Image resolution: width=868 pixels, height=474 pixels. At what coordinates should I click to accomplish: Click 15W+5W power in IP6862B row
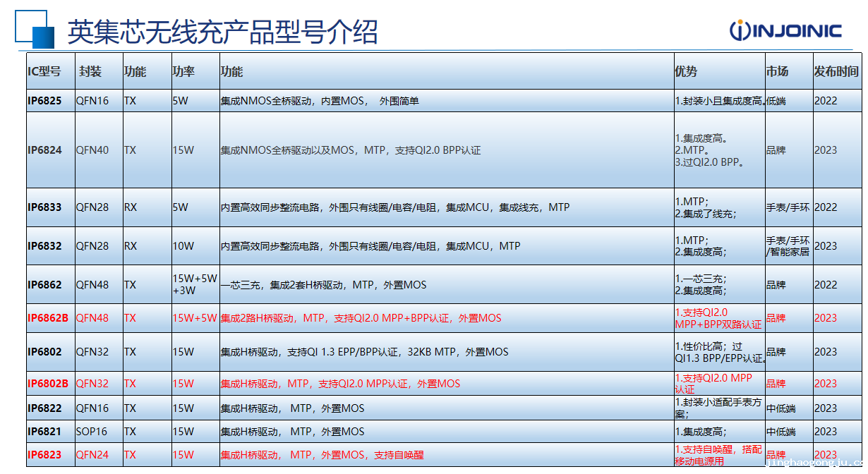pos(195,318)
